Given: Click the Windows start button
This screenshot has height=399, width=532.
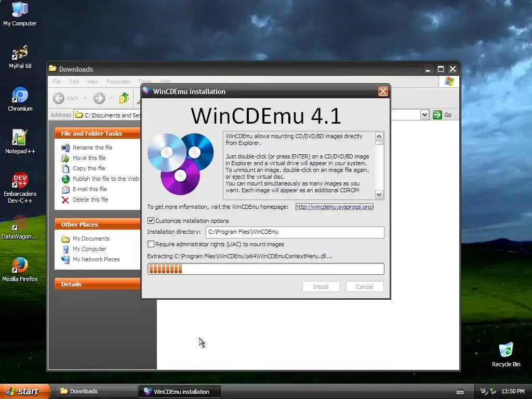Looking at the screenshot, I should [25, 391].
